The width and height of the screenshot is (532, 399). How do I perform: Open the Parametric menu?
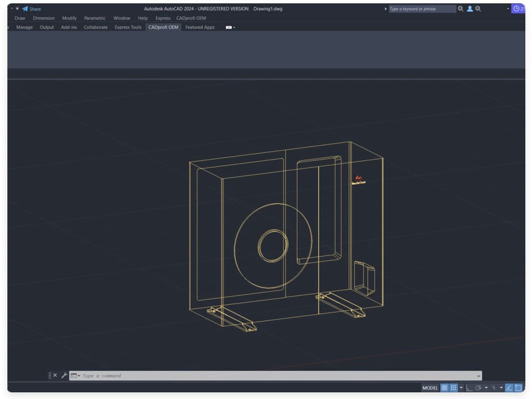point(94,18)
